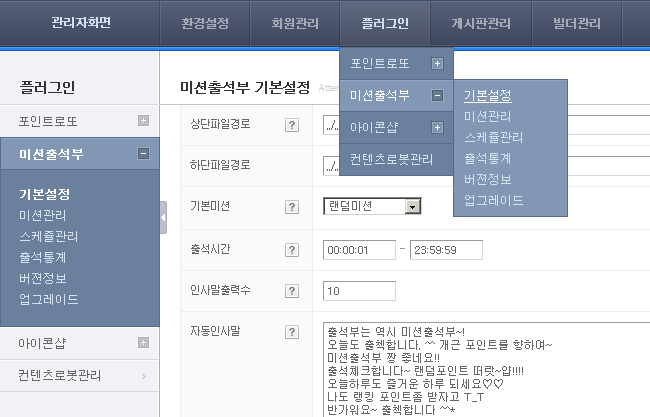The height and width of the screenshot is (417, 650).
Task: Expand 포인트로또 plus icon in sidebar
Action: pos(143,121)
